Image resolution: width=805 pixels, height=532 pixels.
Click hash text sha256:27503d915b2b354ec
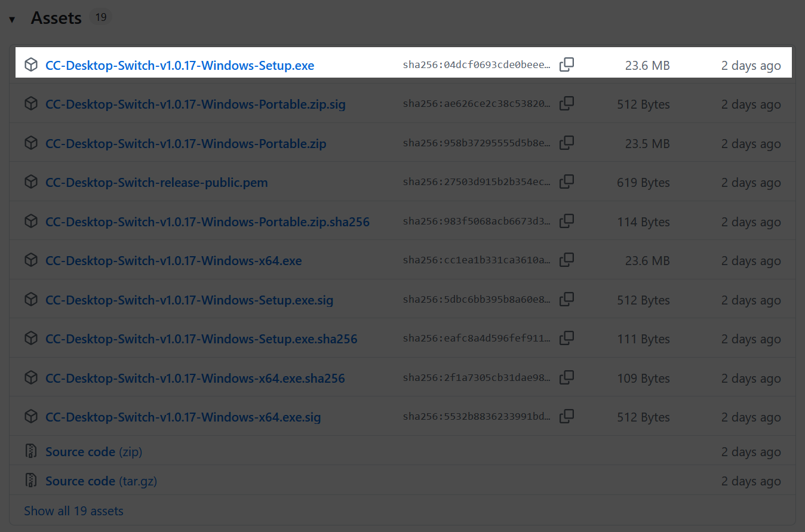pyautogui.click(x=477, y=182)
